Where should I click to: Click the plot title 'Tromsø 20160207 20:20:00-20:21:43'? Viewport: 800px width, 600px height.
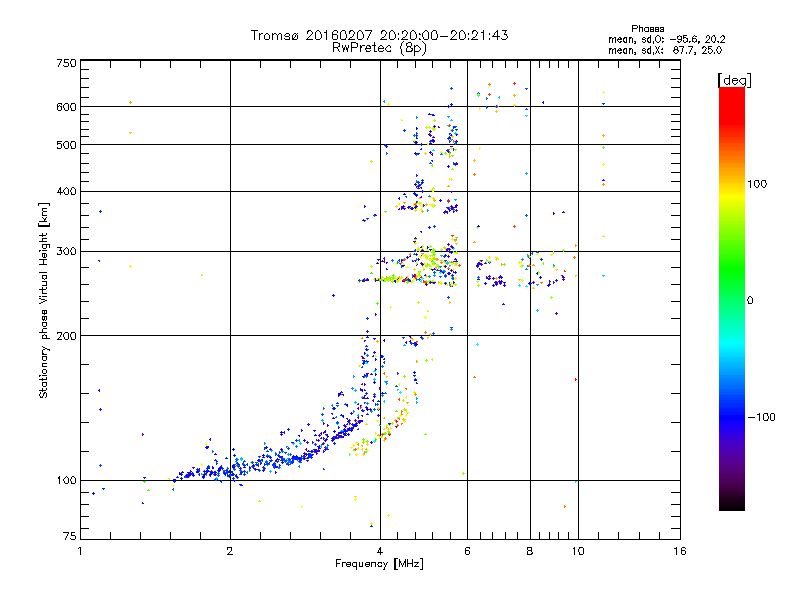(x=379, y=35)
